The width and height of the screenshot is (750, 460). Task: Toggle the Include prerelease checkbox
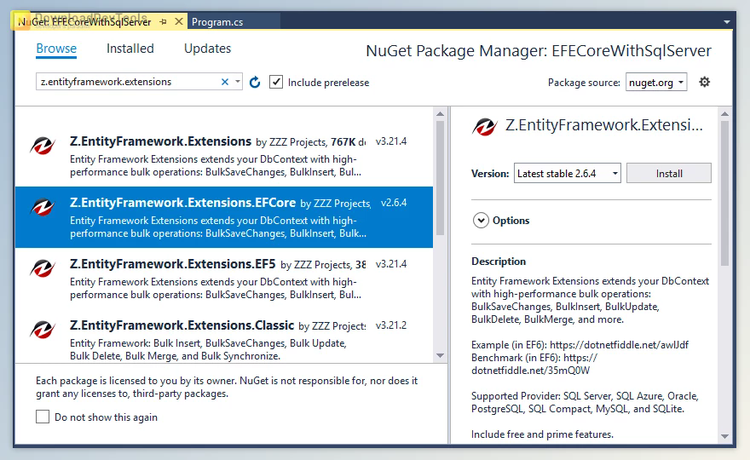pos(276,82)
